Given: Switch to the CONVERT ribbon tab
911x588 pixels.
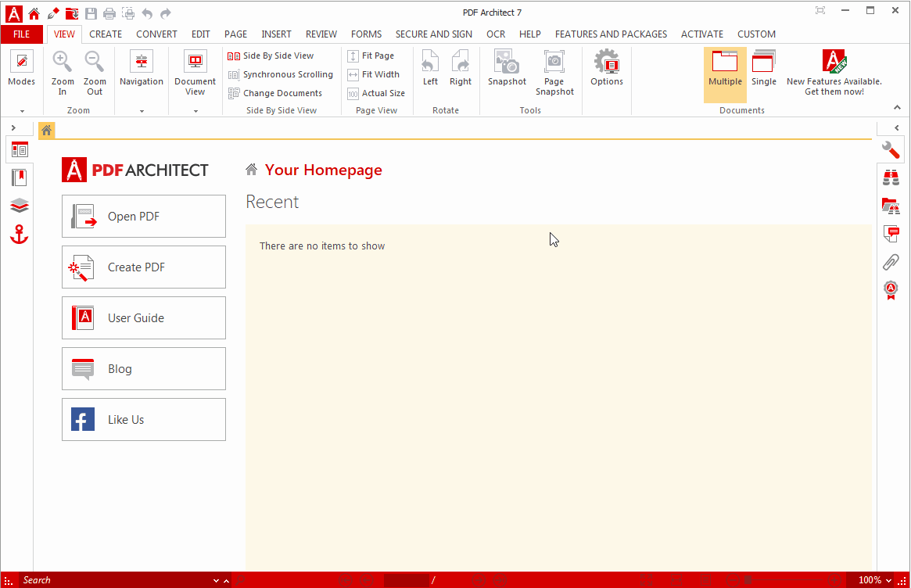Looking at the screenshot, I should tap(156, 34).
